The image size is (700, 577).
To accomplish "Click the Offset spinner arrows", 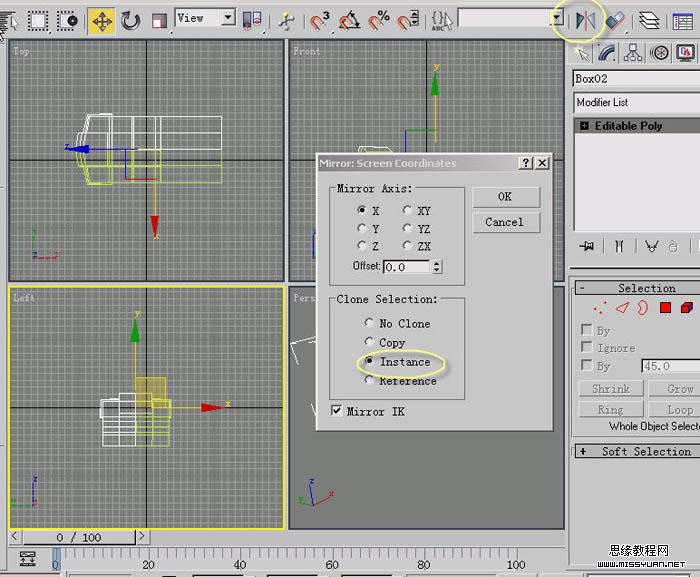I will 437,267.
